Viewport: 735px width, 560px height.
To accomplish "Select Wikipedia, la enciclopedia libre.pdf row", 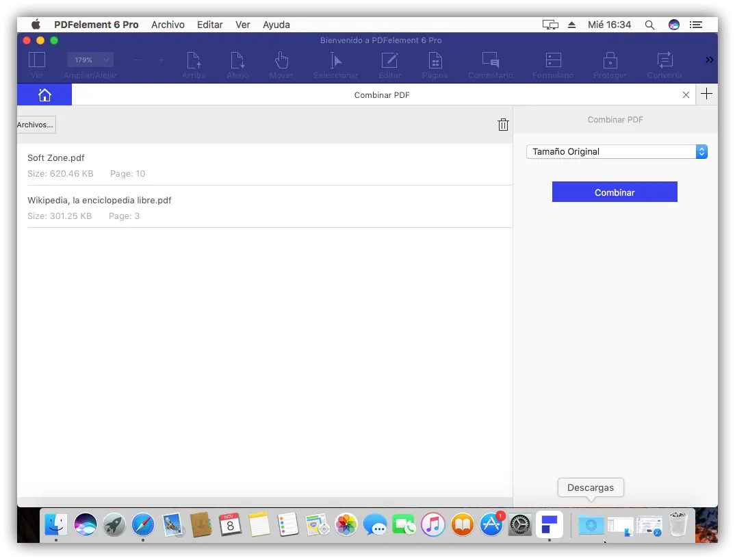I will click(270, 207).
